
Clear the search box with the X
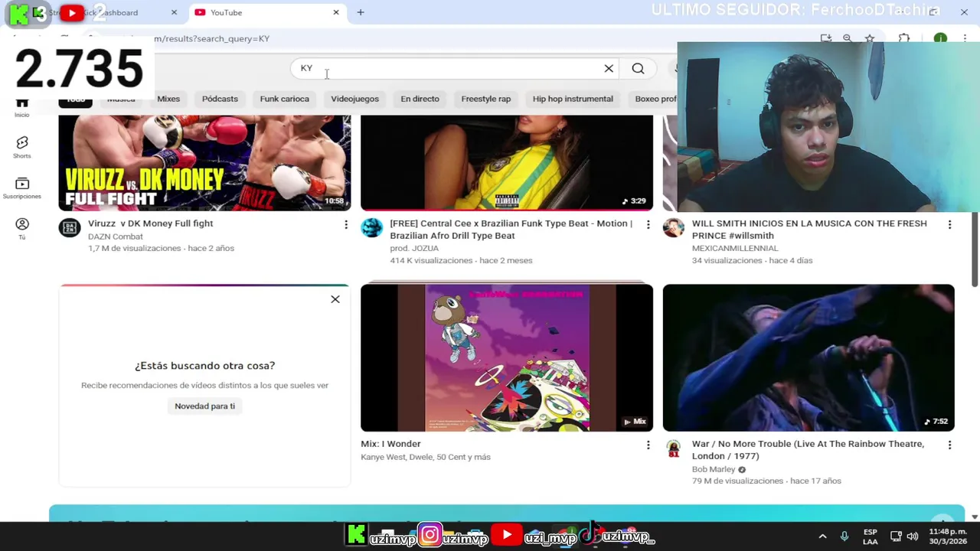[609, 69]
